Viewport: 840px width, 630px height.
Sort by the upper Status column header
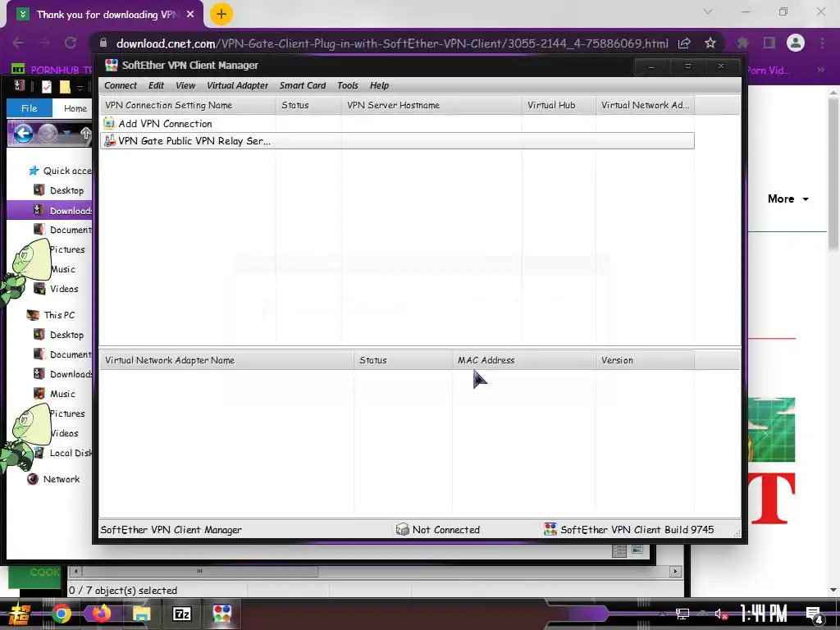[x=308, y=106]
